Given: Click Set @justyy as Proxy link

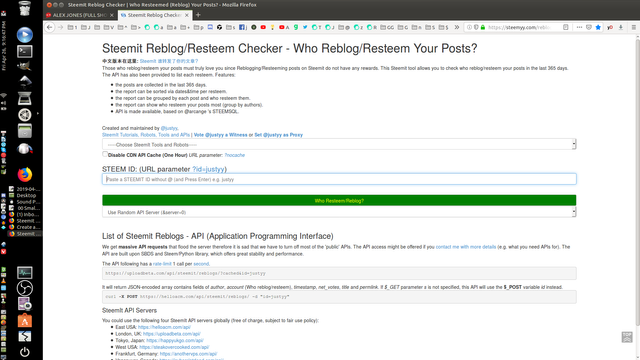Looking at the screenshot, I should tap(278, 135).
